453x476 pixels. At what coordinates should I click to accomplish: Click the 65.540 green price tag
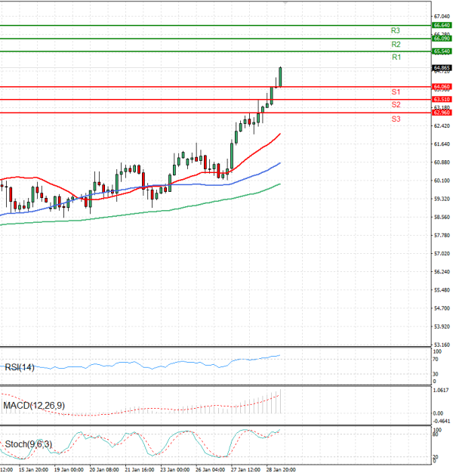pyautogui.click(x=442, y=51)
